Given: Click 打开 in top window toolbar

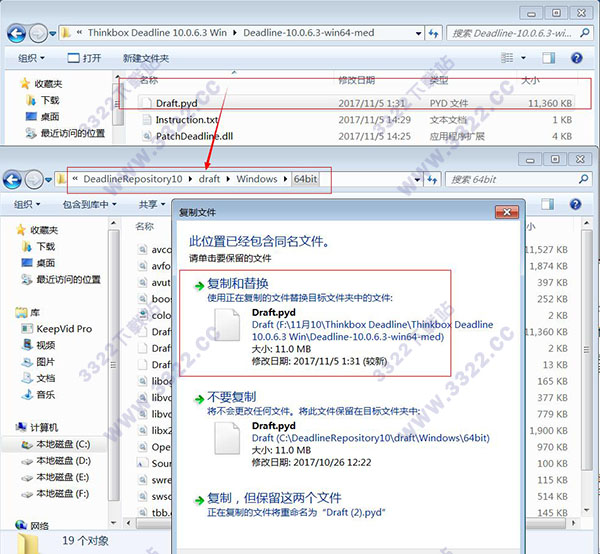Looking at the screenshot, I should pos(84,58).
